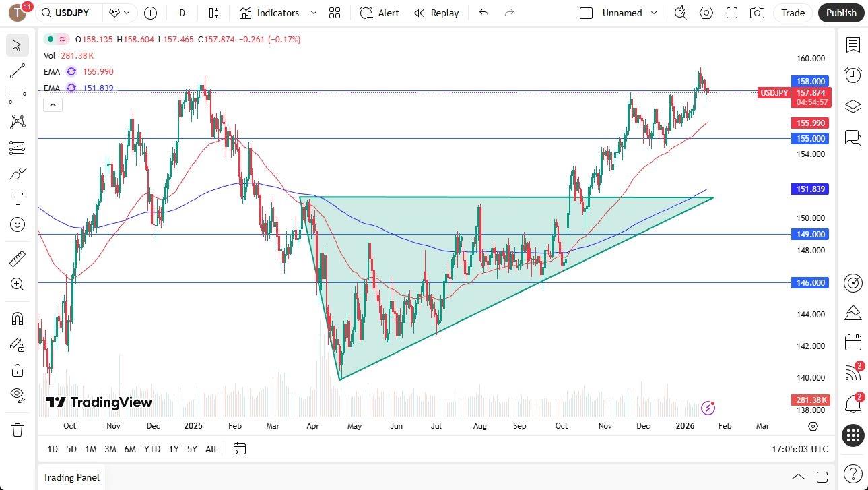This screenshot has width=868, height=490.
Task: Select the Trend Line tool
Action: coord(17,71)
